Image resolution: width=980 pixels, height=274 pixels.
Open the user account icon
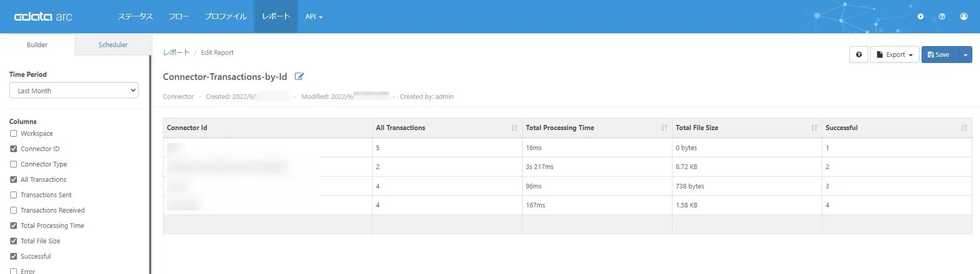click(x=964, y=16)
